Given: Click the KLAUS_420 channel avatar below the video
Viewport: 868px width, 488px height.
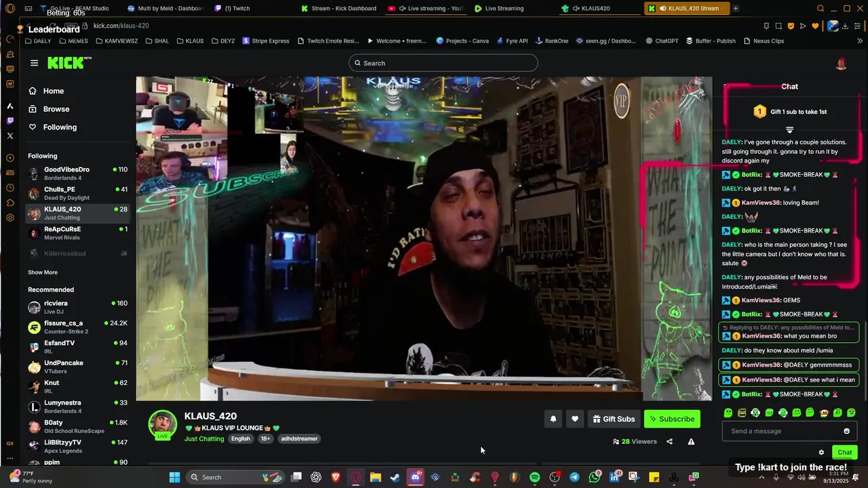Looking at the screenshot, I should tap(163, 424).
